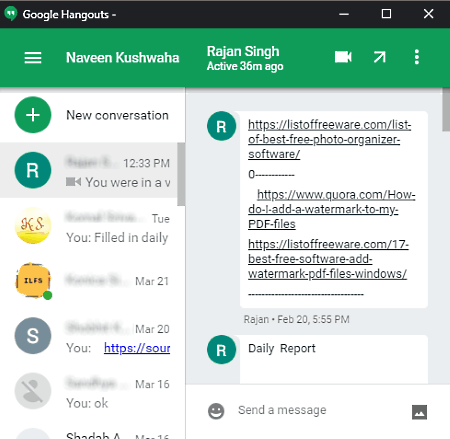Select the New conversation label
This screenshot has width=450, height=439.
pos(117,115)
